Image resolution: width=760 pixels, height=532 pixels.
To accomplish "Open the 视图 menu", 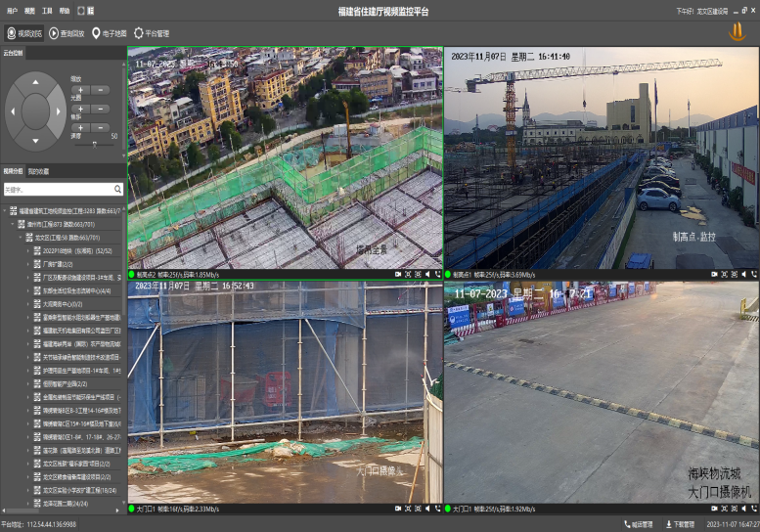I will click(29, 11).
